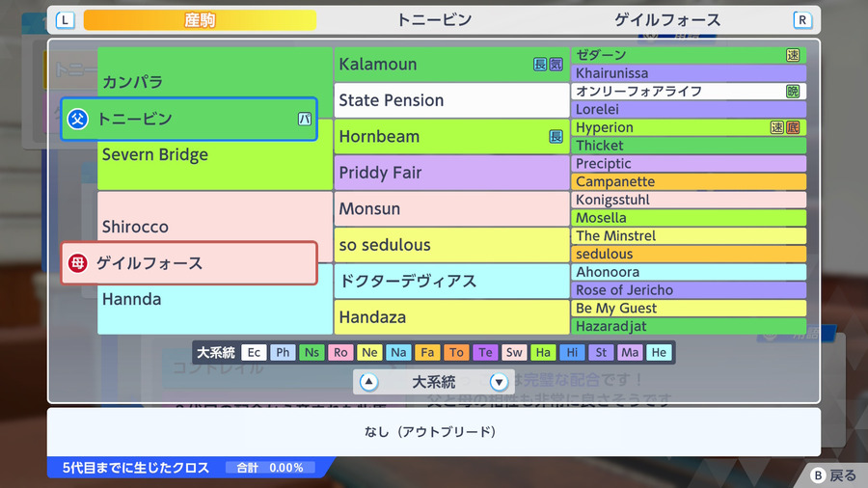
Task: Select the Te lineage swatch
Action: pyautogui.click(x=485, y=352)
